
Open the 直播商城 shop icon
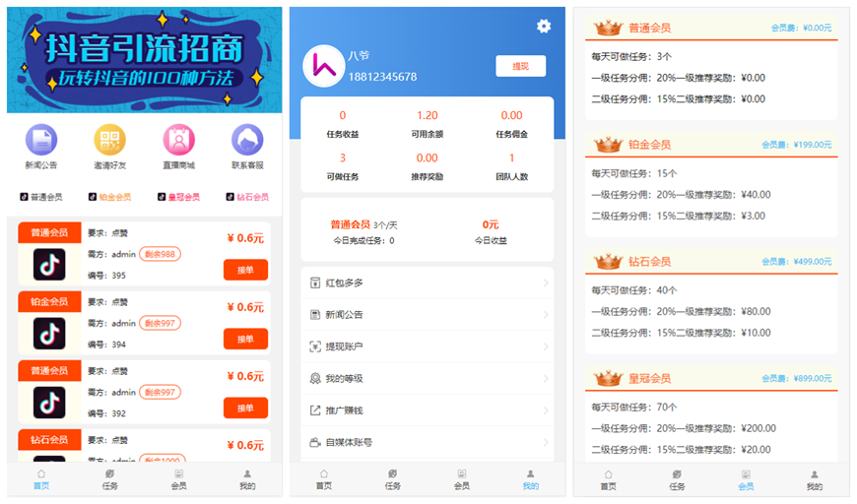(x=178, y=141)
